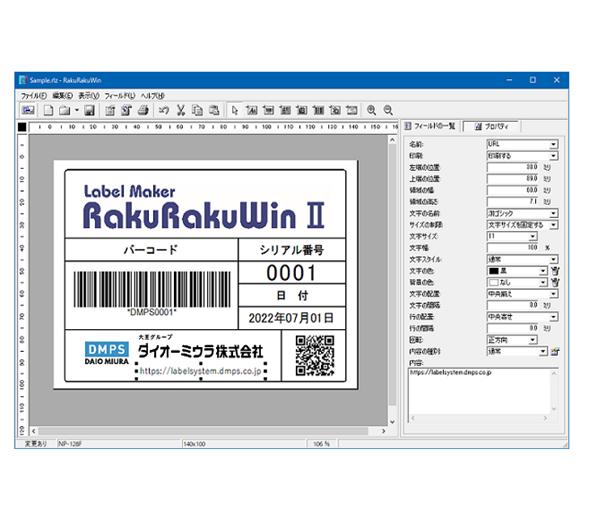This screenshot has height=531, width=589.
Task: Click the 行の間隔 input field
Action: (x=513, y=328)
